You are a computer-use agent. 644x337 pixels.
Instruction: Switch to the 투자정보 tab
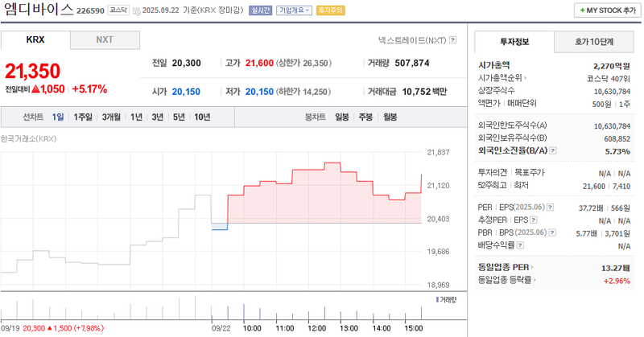tap(514, 42)
